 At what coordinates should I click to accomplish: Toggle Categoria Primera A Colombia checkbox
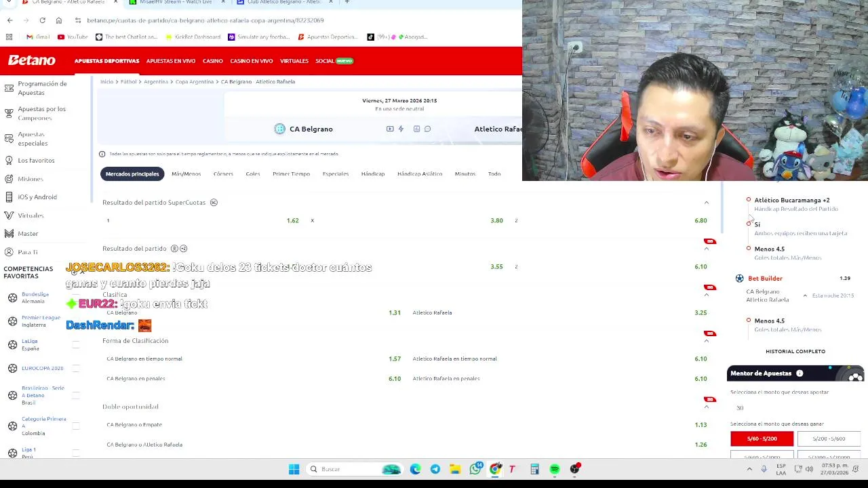(75, 426)
